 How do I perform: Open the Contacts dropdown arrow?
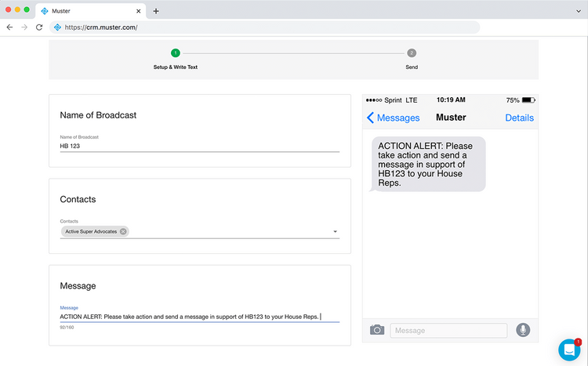pyautogui.click(x=336, y=231)
